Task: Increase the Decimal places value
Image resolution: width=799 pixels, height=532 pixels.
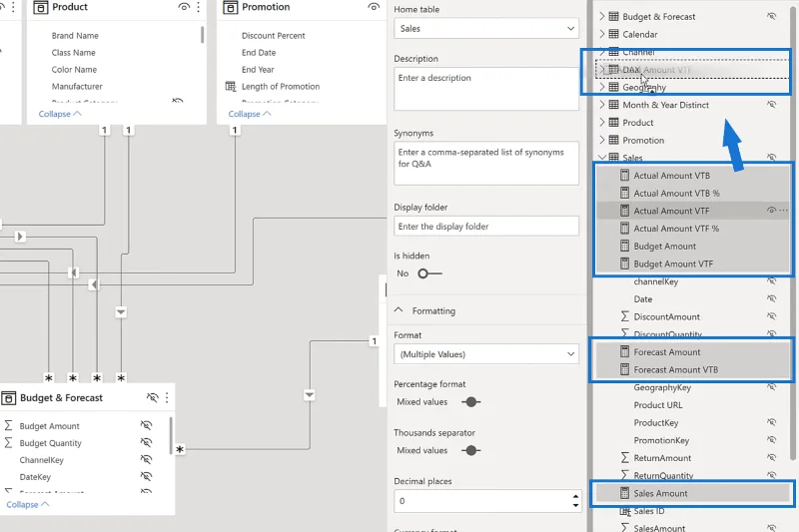Action: click(575, 497)
